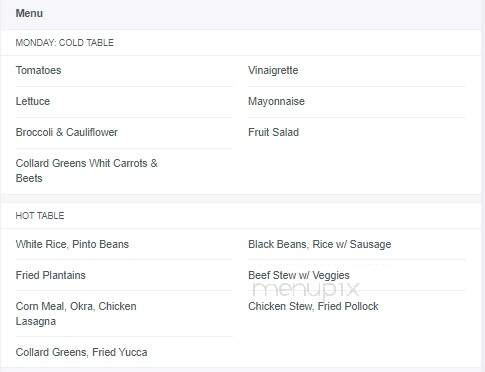Select Collard Greens, Fried Yucca entry
Screen dimensions: 485x372
(82, 352)
